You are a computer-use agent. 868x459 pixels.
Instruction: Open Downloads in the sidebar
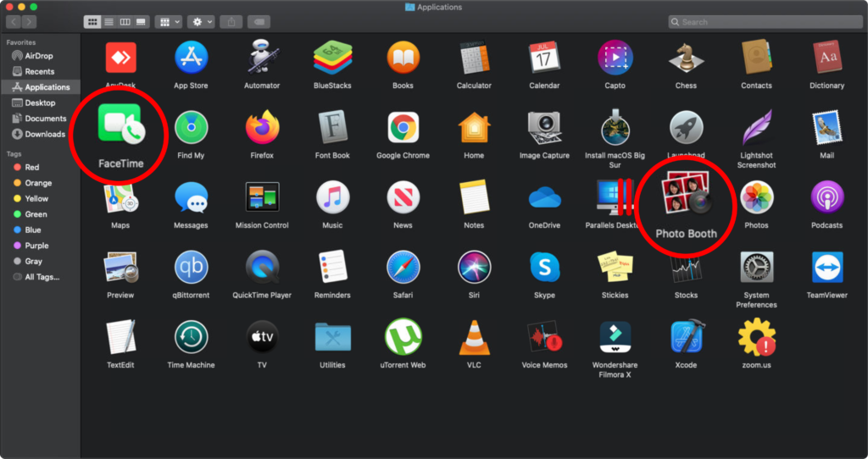click(x=40, y=134)
